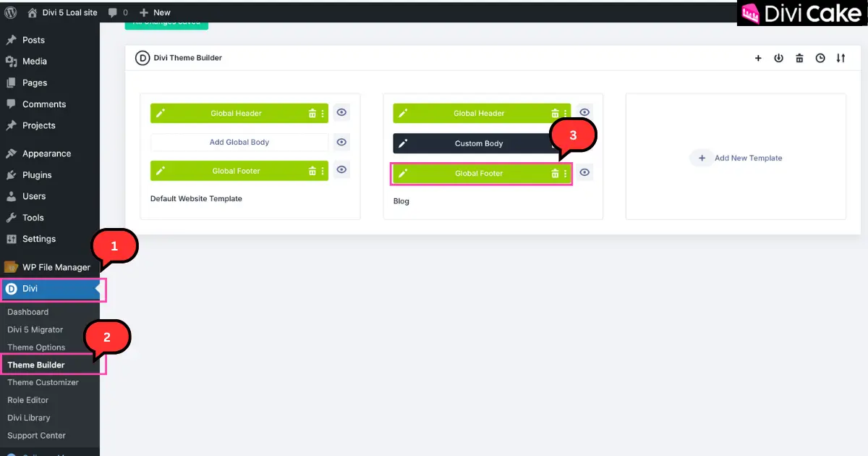Toggle Default template Global Footer visibility

(341, 170)
